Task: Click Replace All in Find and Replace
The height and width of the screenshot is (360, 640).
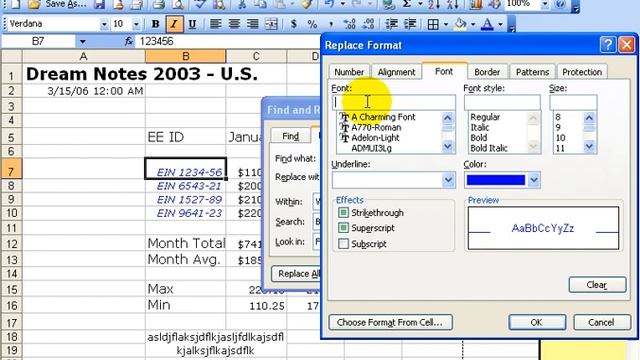Action: point(296,273)
